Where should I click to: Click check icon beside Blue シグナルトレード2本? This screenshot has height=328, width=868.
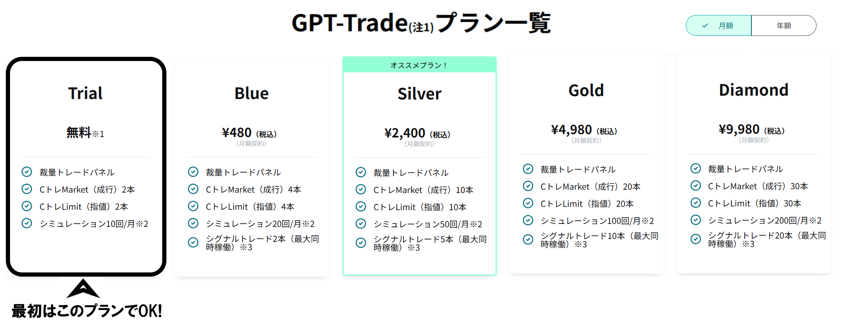[193, 242]
